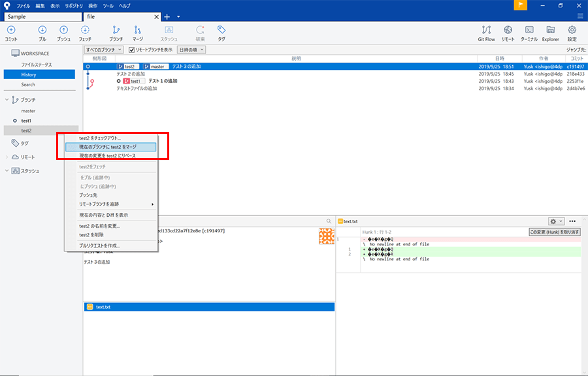This screenshot has width=588, height=376.
Task: Open the ヘルプ menu
Action: pos(125,6)
